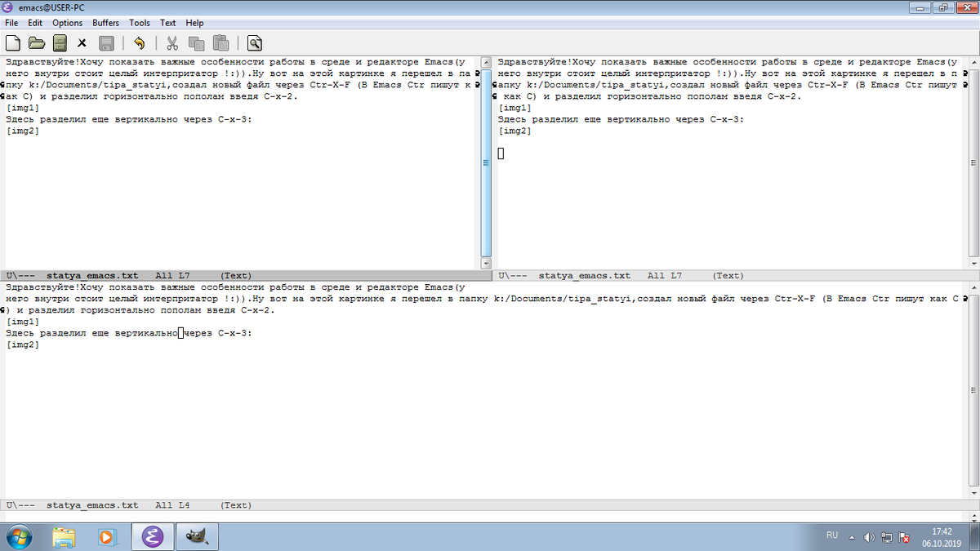Click (Text) mode indicator in the top-right mode line
Viewport: 980px width, 551px height.
tap(728, 276)
